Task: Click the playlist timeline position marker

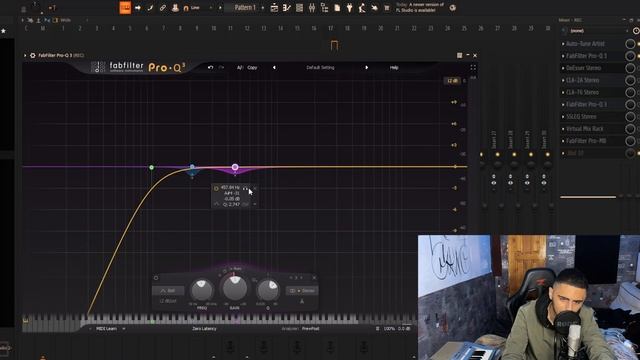Action: click(334, 45)
